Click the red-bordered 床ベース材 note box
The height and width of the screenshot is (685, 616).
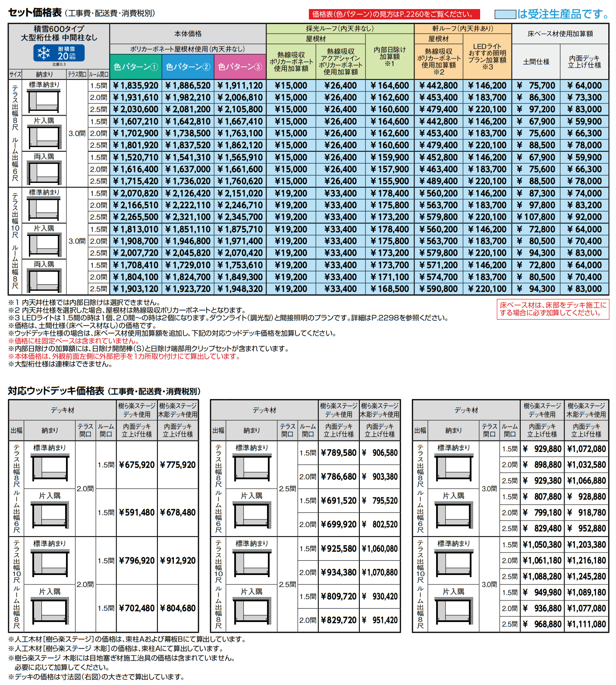pos(553,309)
